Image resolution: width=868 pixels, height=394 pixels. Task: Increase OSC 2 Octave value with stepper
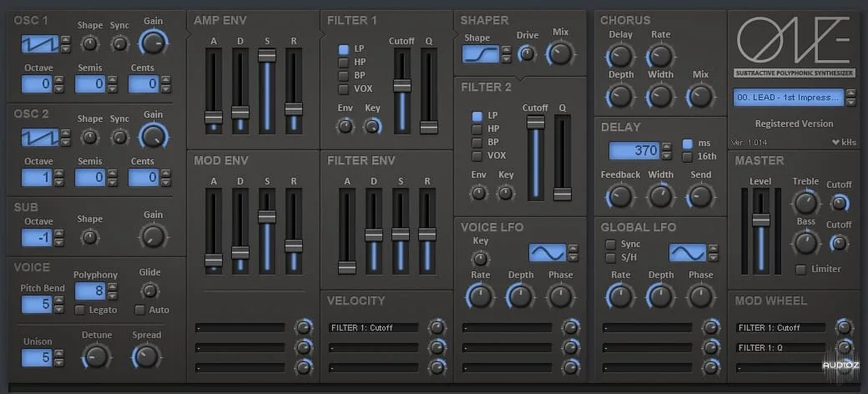[58, 173]
